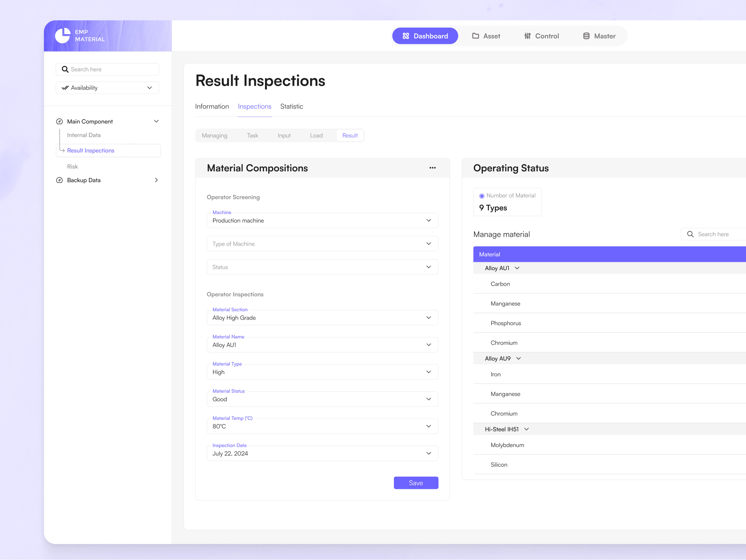Screen dimensions: 746x560
Task: Collapse the Alloy AU1 group
Action: tap(517, 268)
